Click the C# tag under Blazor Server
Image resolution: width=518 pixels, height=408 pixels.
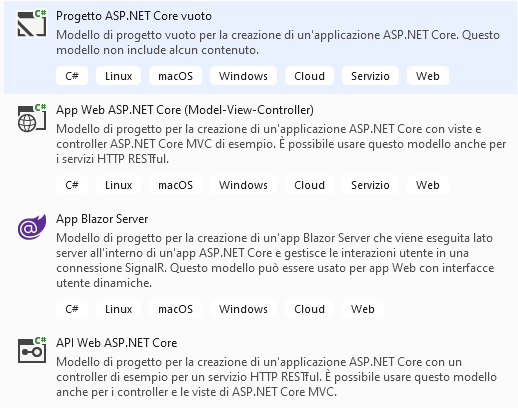pyautogui.click(x=72, y=309)
